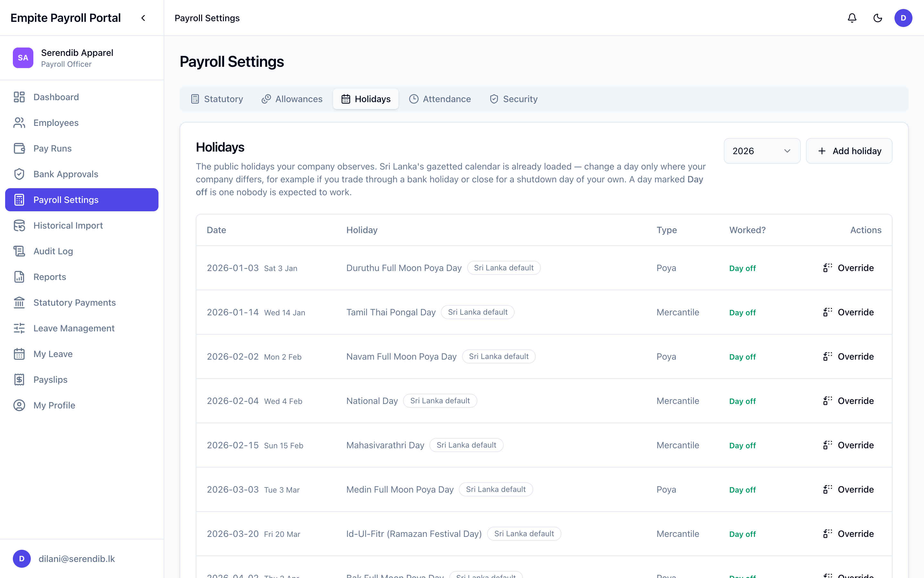924x578 pixels.
Task: Click Day off status for Mahasivarathri Day
Action: point(742,445)
